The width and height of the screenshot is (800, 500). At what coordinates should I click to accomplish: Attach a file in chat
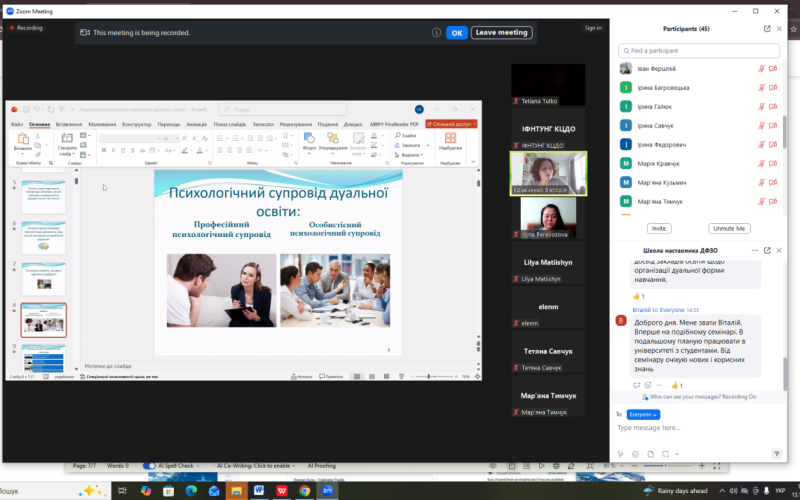(x=651, y=454)
